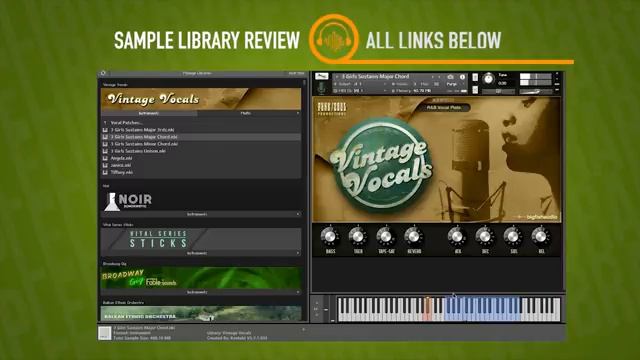The height and width of the screenshot is (360, 640).
Task: Click the TREB knob
Action: [x=358, y=237]
